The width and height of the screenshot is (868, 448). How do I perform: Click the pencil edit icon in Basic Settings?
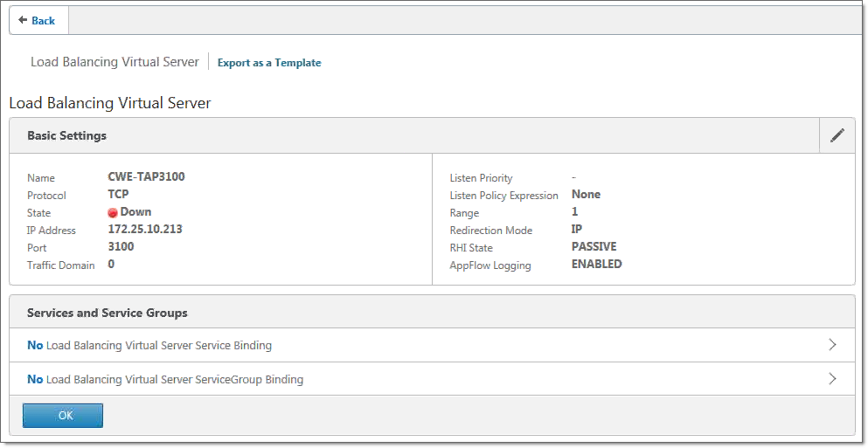pyautogui.click(x=837, y=135)
